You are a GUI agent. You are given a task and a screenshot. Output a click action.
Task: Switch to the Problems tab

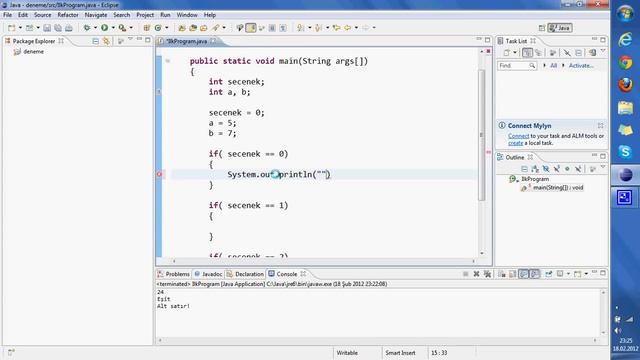pos(174,274)
